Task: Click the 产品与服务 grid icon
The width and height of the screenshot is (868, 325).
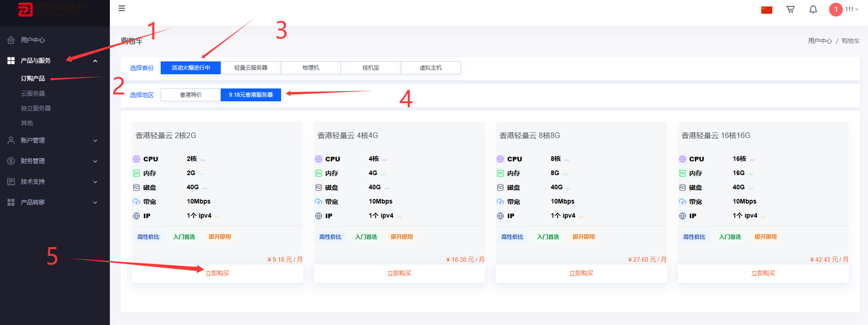Action: (x=11, y=61)
